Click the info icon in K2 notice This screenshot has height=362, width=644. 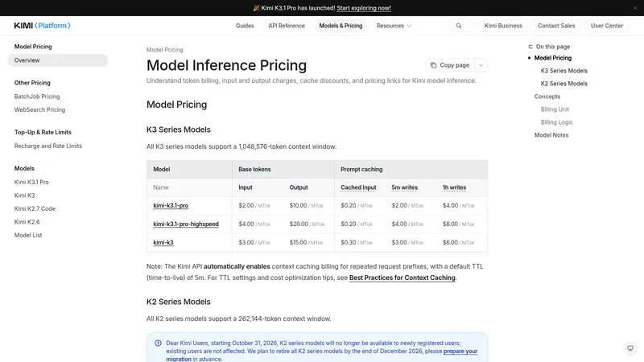point(158,343)
